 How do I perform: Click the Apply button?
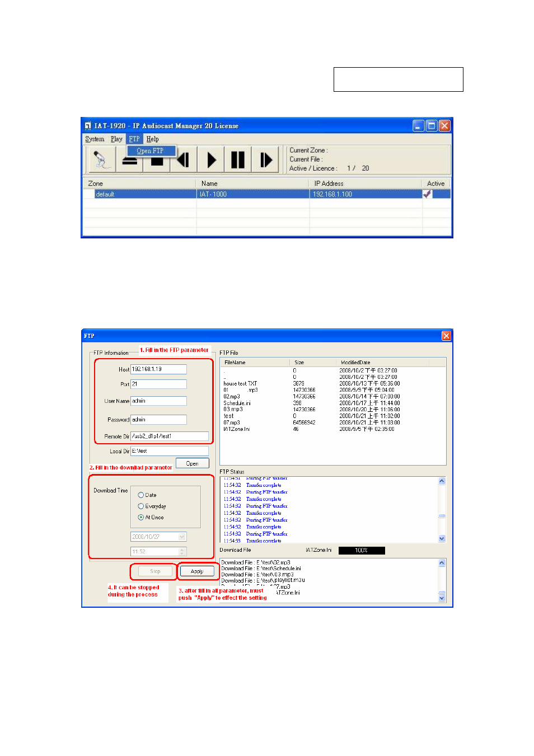point(197,571)
